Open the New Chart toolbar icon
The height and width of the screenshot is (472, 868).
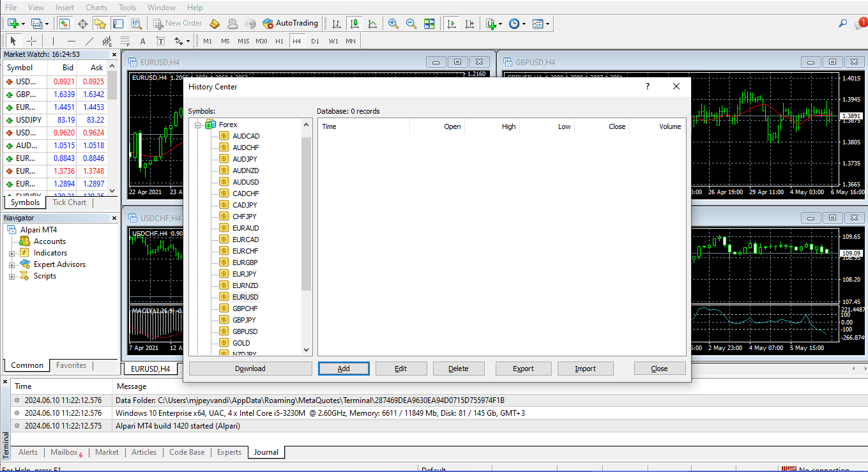pos(13,23)
